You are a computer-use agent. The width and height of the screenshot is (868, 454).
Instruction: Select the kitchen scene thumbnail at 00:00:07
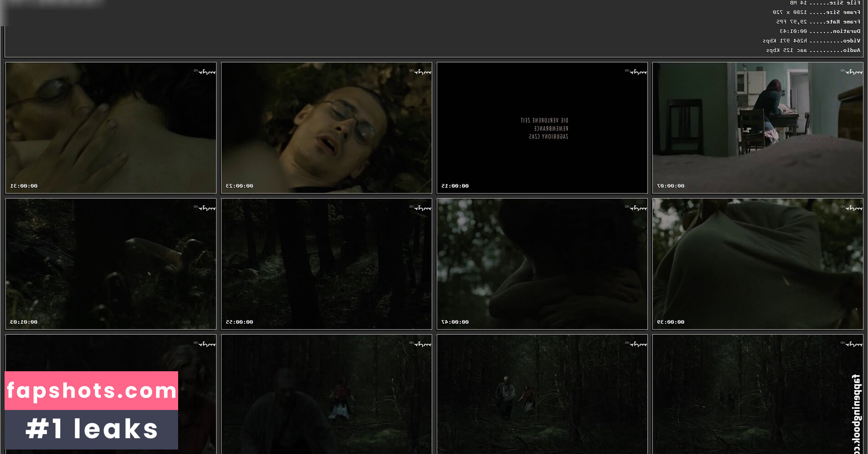757,128
